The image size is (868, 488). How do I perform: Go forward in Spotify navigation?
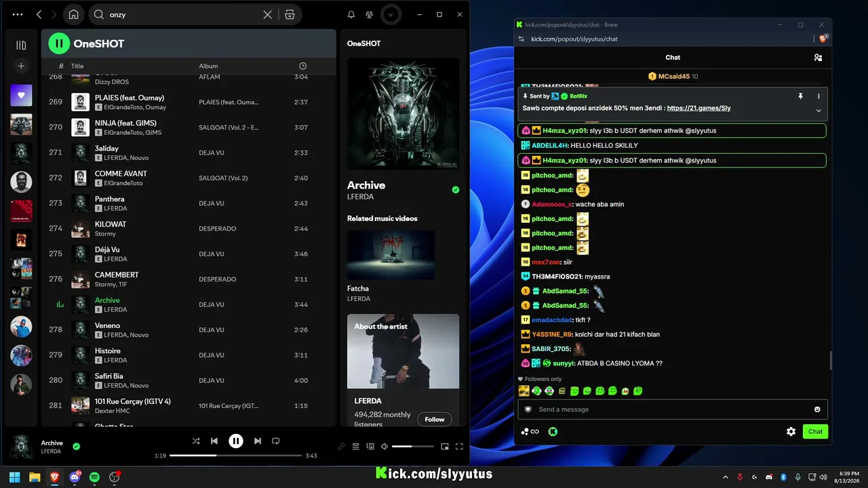[x=54, y=14]
